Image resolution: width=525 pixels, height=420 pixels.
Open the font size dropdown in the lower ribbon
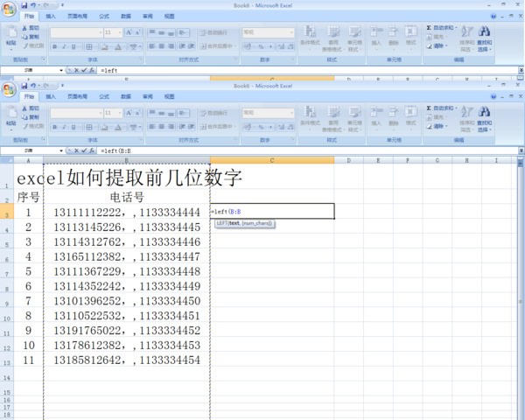coord(120,113)
